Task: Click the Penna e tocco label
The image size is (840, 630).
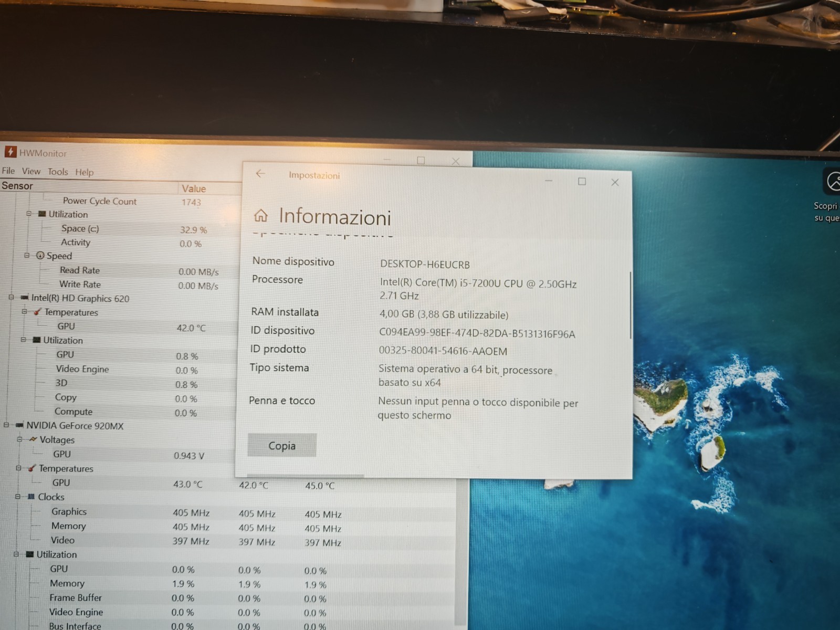Action: tap(282, 401)
